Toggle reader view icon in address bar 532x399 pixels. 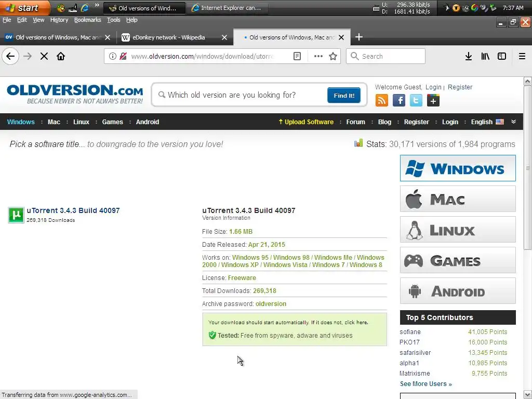click(x=297, y=56)
